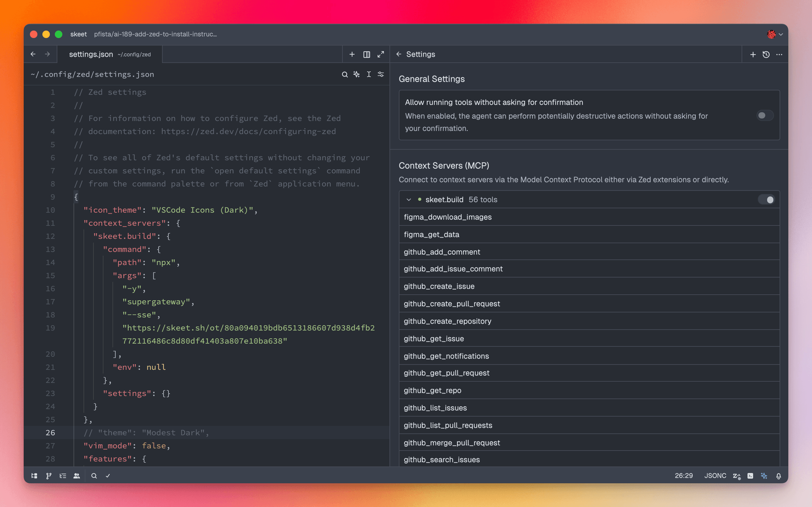The width and height of the screenshot is (812, 507).
Task: Open inline assistant sparkle icon in editor toolbar
Action: [x=356, y=75]
